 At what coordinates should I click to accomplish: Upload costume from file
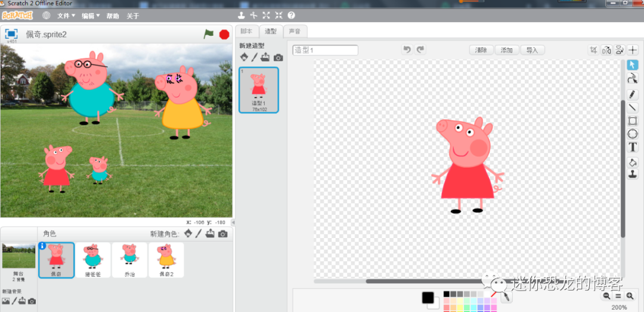click(x=265, y=57)
